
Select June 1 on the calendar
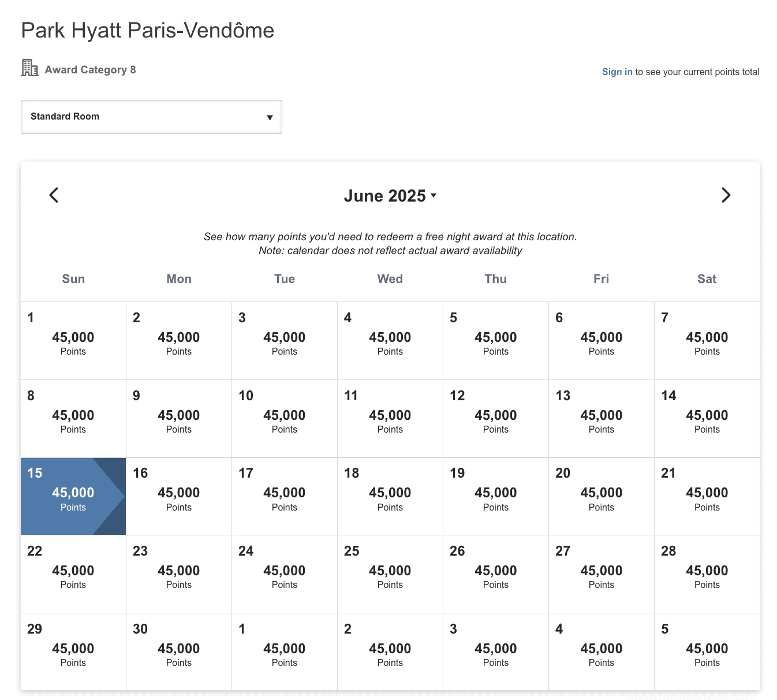[73, 340]
